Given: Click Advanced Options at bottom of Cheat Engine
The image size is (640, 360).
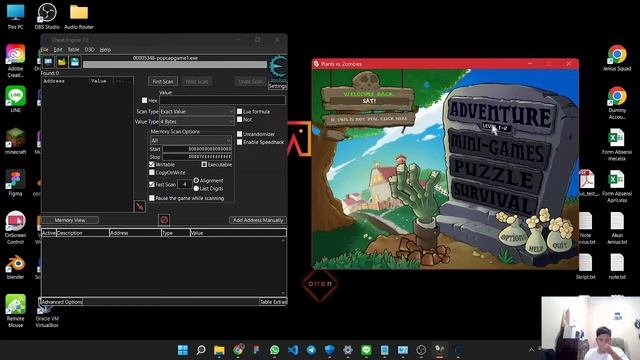Looking at the screenshot, I should coord(62,302).
